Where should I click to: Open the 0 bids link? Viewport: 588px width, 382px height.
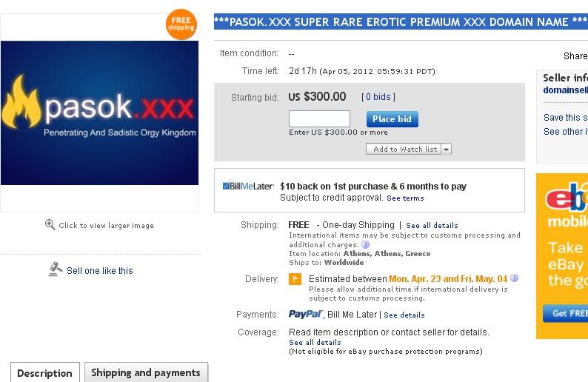(x=378, y=97)
